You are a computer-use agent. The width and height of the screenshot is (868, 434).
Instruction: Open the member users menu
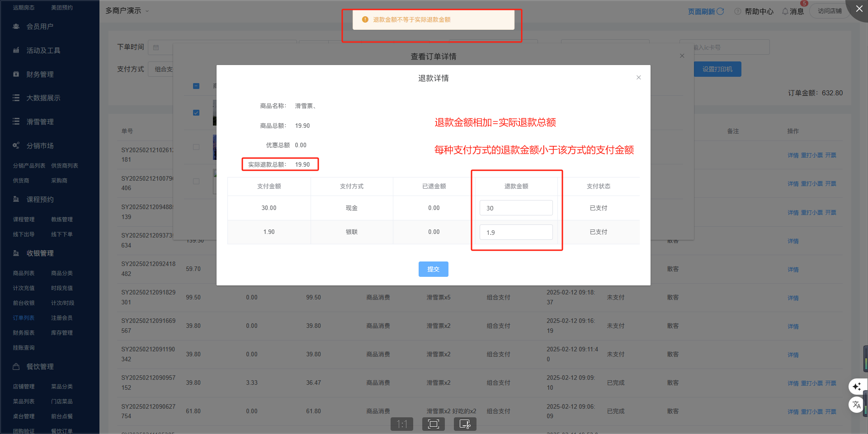coord(40,27)
